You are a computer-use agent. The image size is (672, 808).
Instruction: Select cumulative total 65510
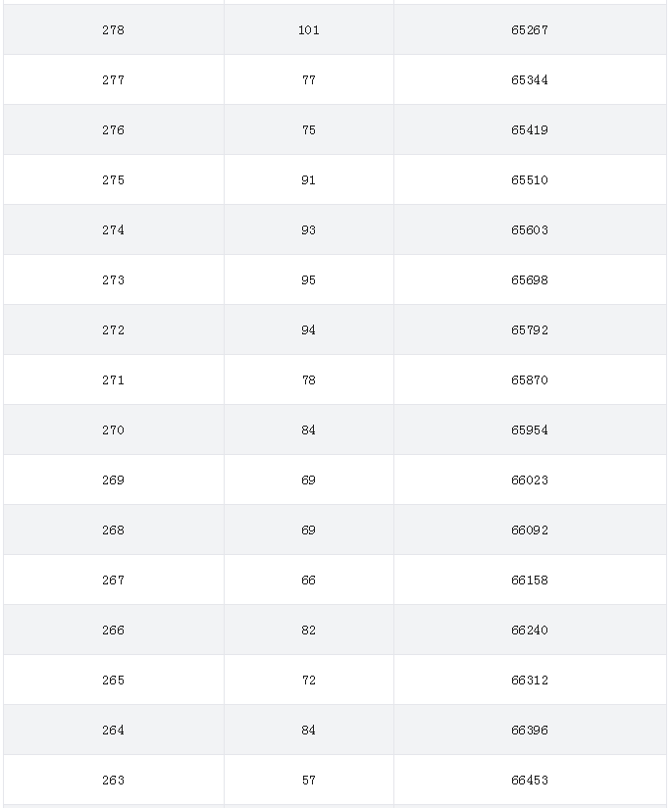click(x=530, y=179)
